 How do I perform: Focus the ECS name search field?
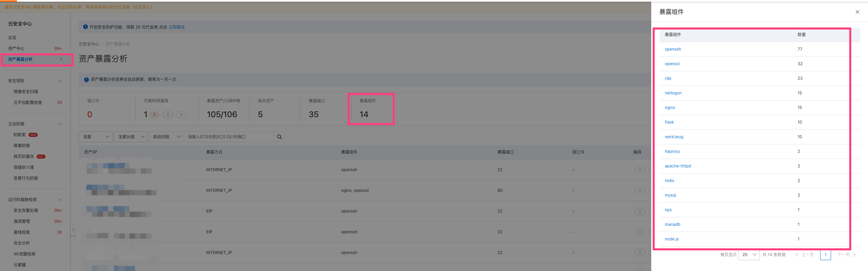228,137
